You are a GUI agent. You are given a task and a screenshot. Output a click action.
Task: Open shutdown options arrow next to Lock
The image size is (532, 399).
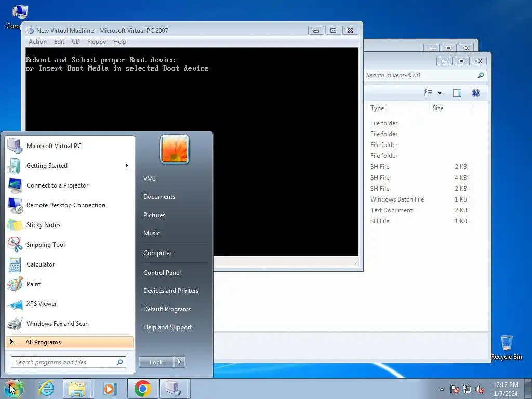[x=179, y=362]
